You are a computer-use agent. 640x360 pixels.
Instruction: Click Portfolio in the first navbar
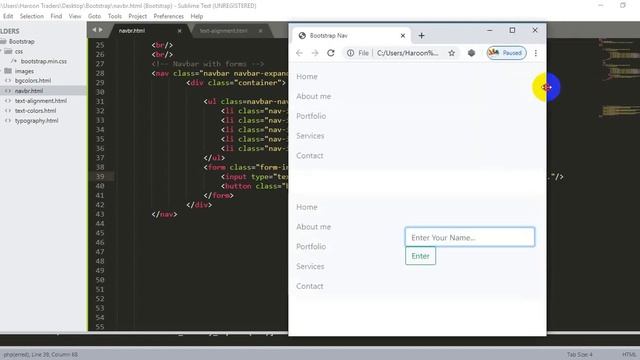(311, 116)
